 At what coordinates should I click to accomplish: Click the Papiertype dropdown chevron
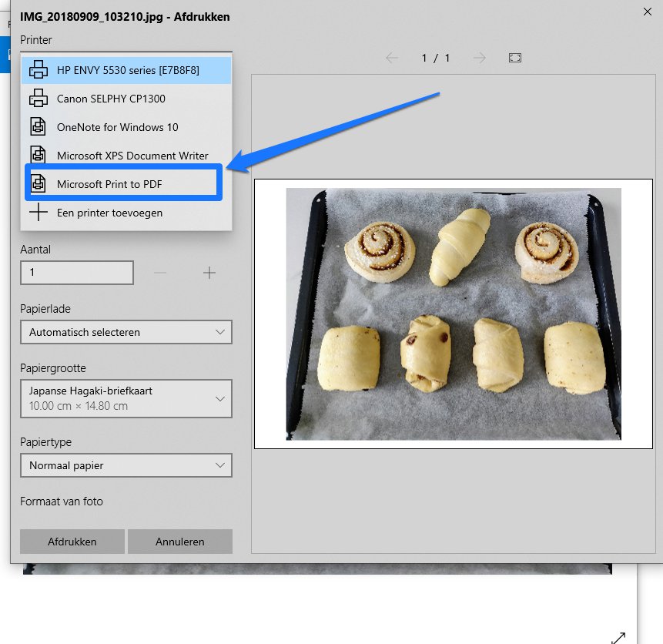220,465
